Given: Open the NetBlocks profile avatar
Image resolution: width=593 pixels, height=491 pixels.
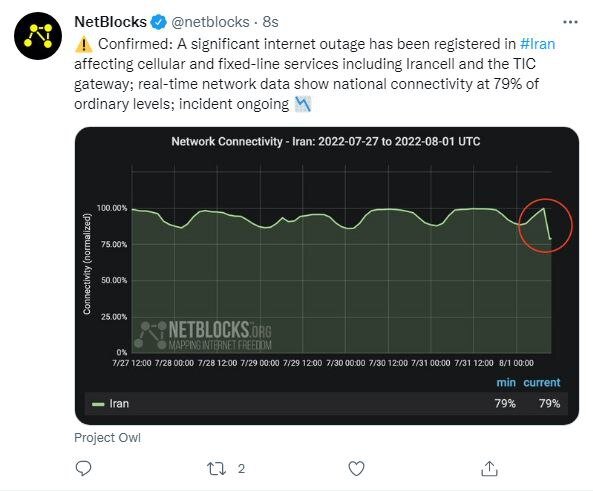Looking at the screenshot, I should tap(38, 36).
